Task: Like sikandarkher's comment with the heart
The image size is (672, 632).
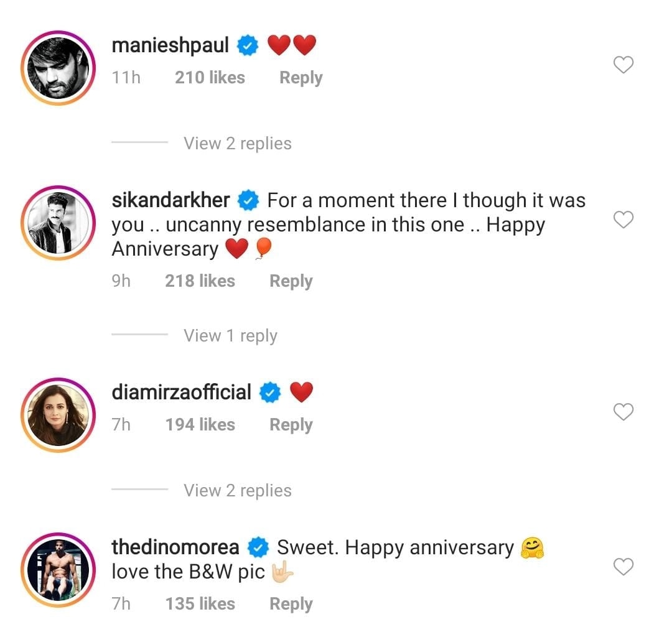Action: click(x=623, y=220)
